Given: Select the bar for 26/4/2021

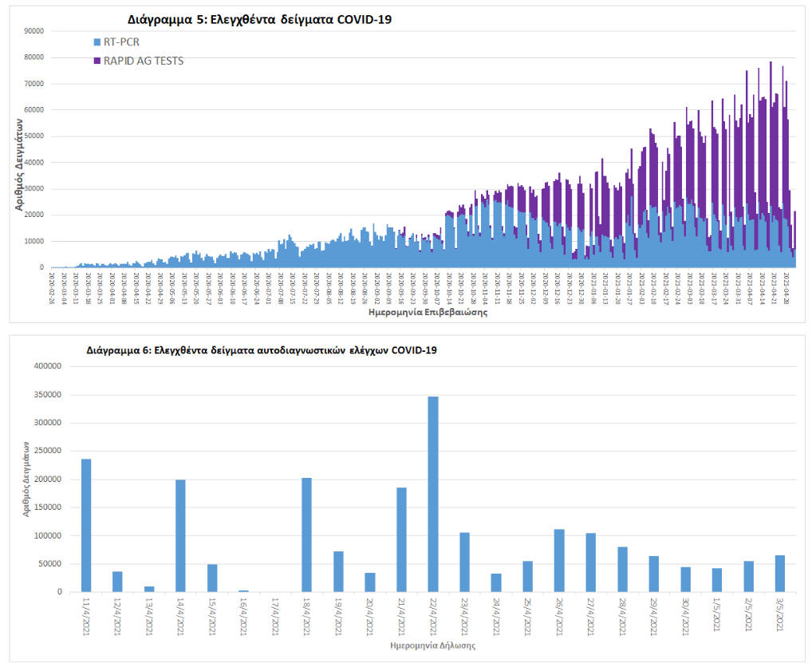Looking at the screenshot, I should pyautogui.click(x=559, y=560).
